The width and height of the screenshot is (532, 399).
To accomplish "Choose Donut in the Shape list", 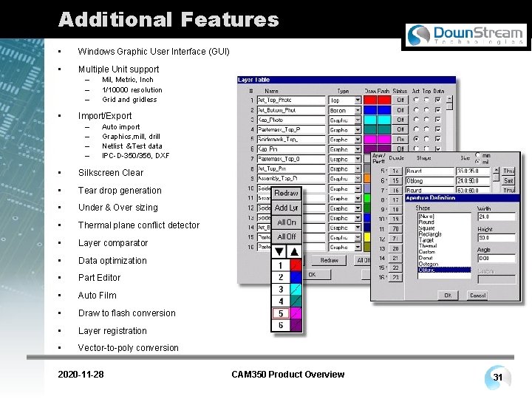I will 426,258.
